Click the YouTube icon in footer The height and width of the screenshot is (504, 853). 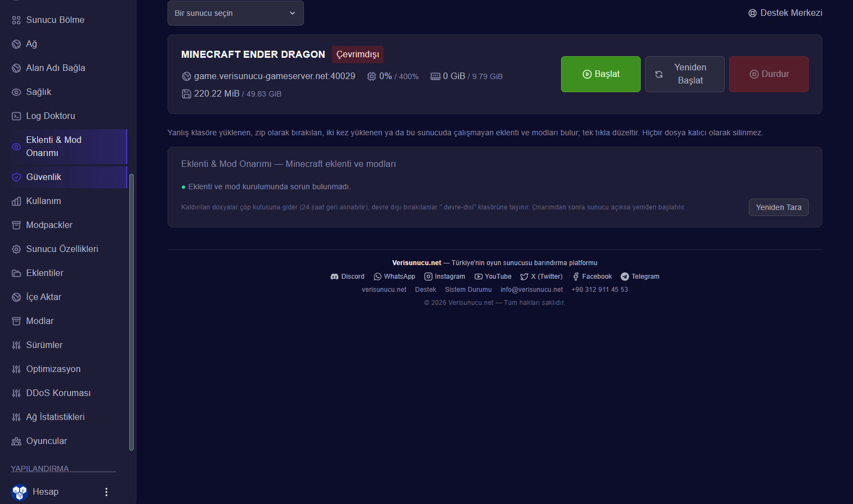479,277
